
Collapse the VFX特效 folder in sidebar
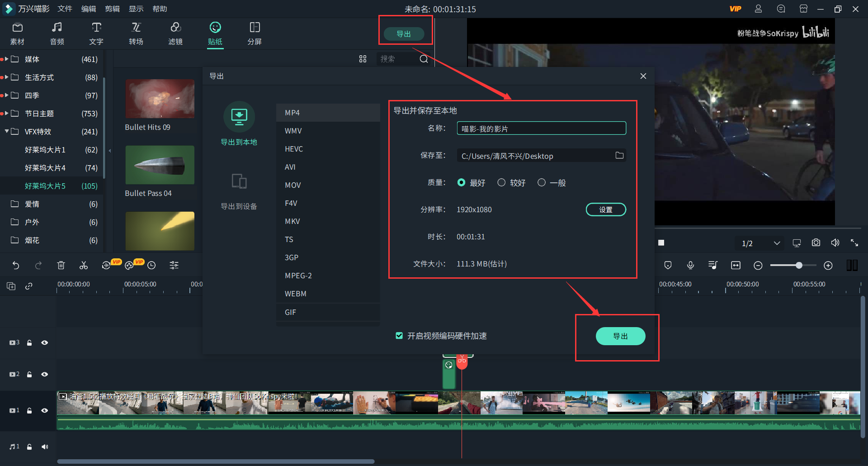point(6,131)
